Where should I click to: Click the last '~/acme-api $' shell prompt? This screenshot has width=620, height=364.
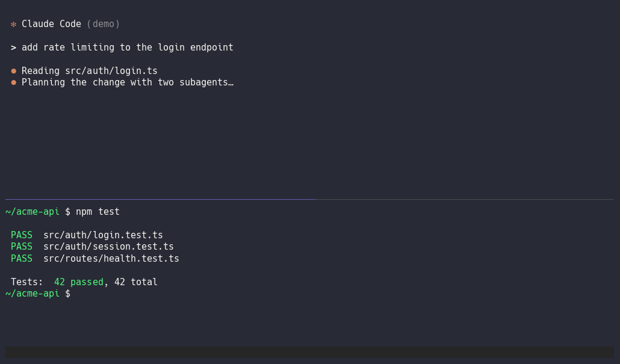click(38, 294)
